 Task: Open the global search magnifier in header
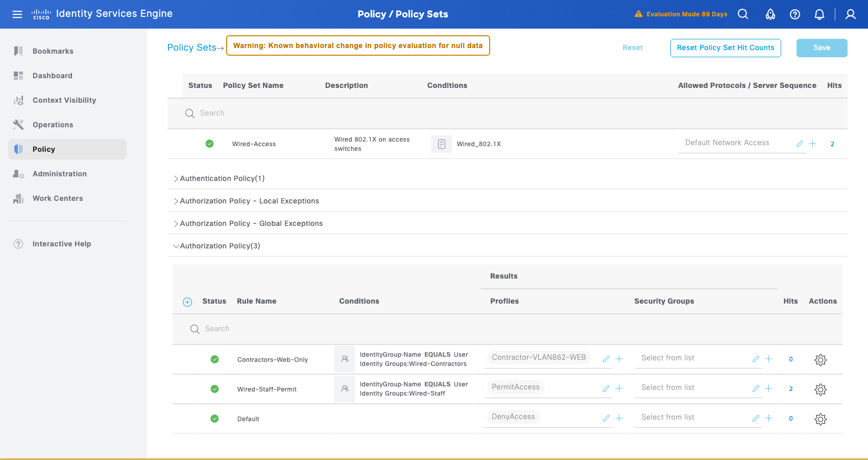click(743, 14)
